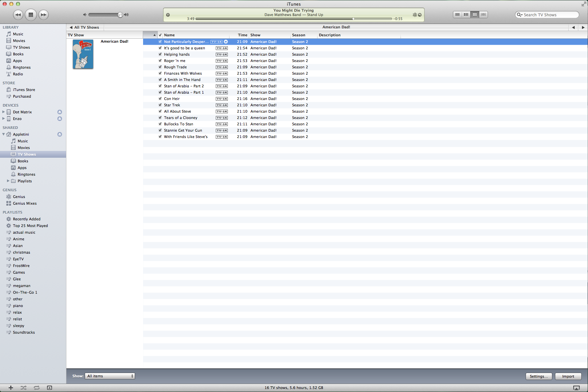
Task: Sort by Description column header
Action: 359,35
